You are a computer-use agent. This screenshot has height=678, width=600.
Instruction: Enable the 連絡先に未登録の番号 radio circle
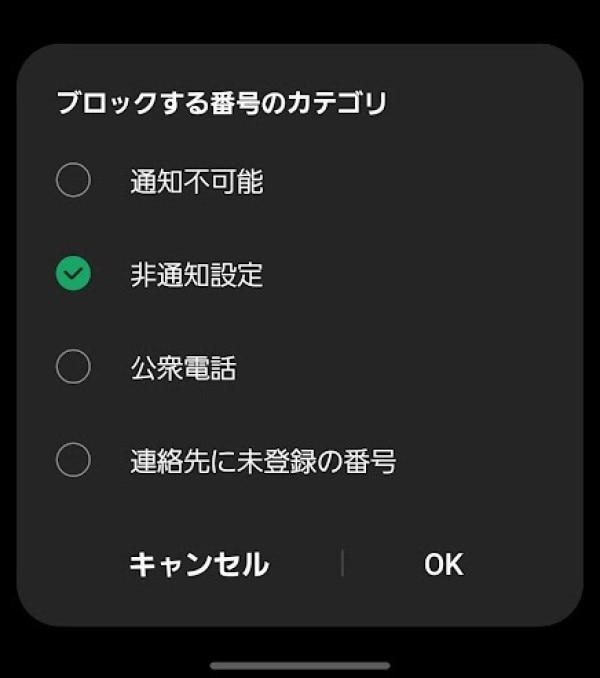point(73,461)
